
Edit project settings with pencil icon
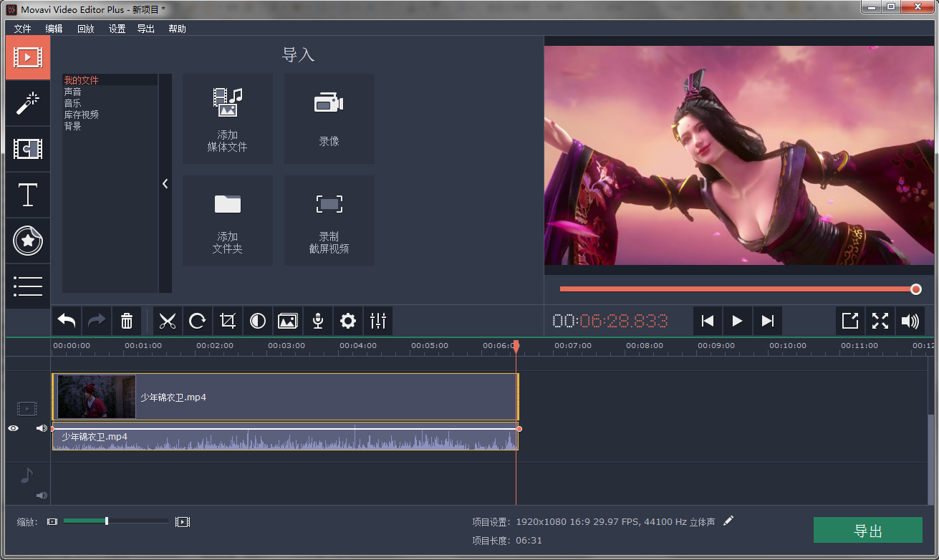point(729,521)
